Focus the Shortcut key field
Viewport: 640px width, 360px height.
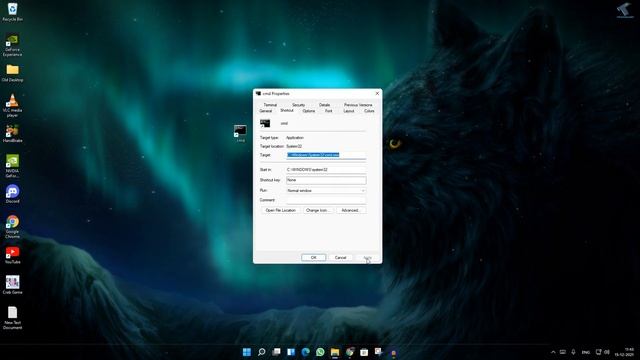[326, 180]
